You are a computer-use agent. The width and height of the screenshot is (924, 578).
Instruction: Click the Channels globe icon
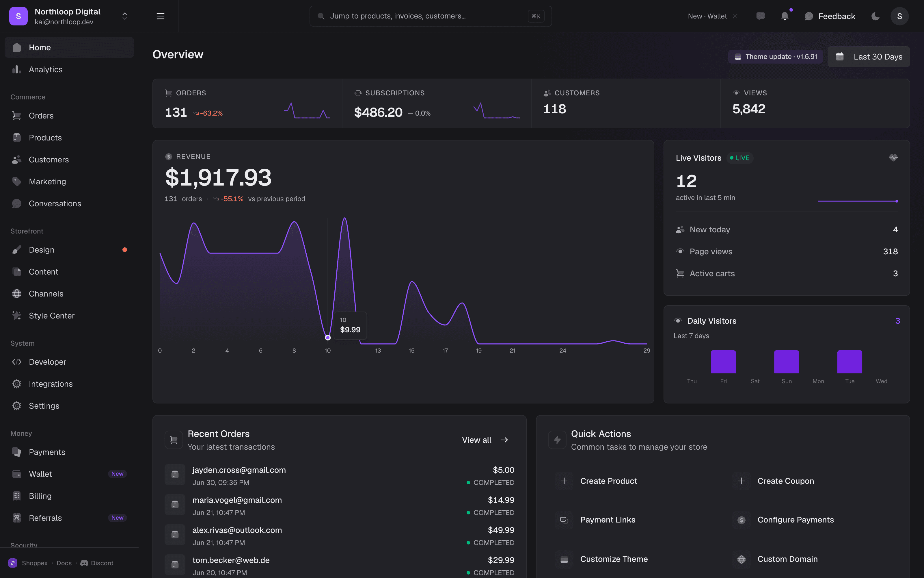[16, 294]
